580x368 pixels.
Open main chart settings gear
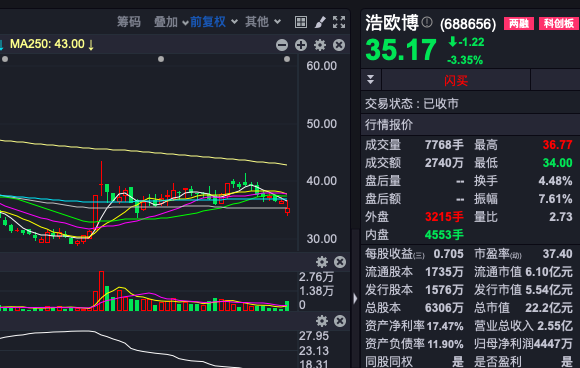(320, 45)
